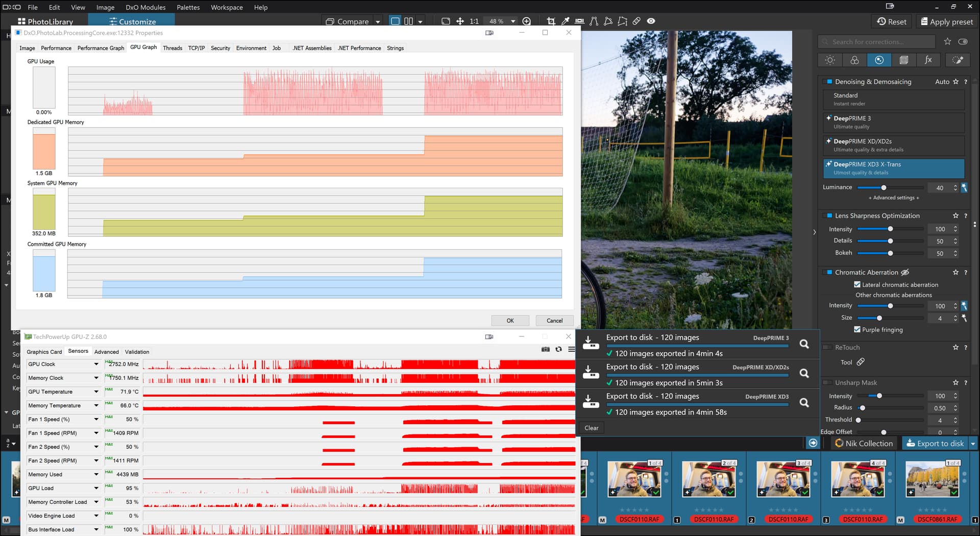Toggle the active corrections filter switch

(963, 42)
